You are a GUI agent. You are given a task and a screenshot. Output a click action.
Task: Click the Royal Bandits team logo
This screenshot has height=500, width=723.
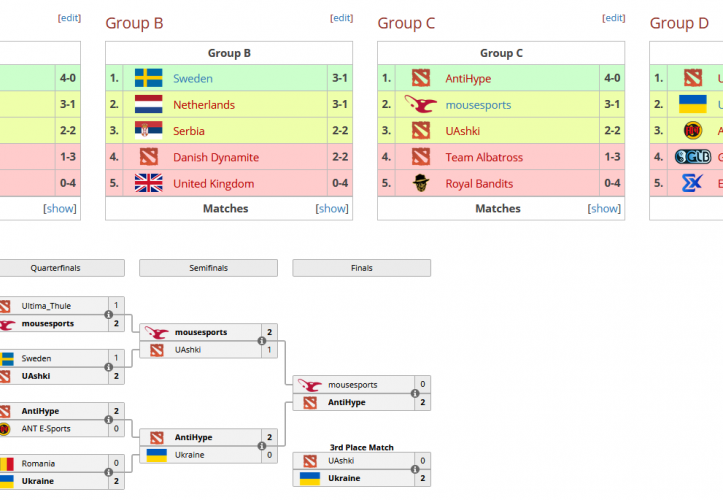421,183
